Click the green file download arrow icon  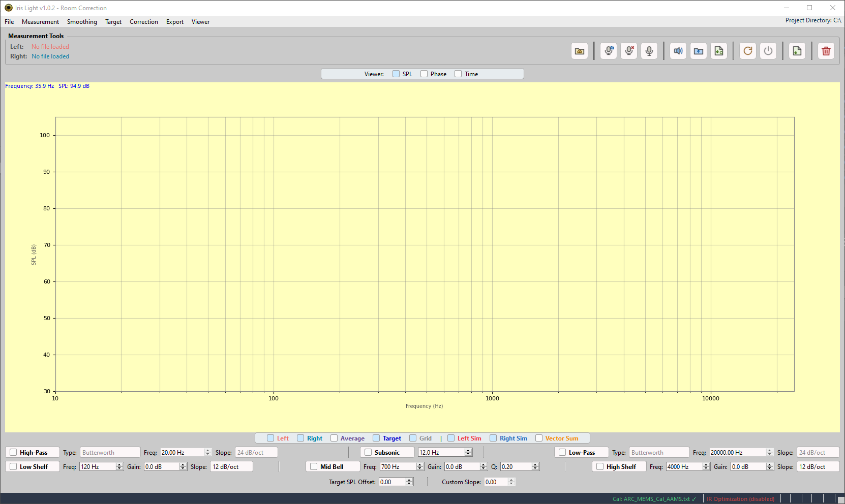pyautogui.click(x=797, y=51)
